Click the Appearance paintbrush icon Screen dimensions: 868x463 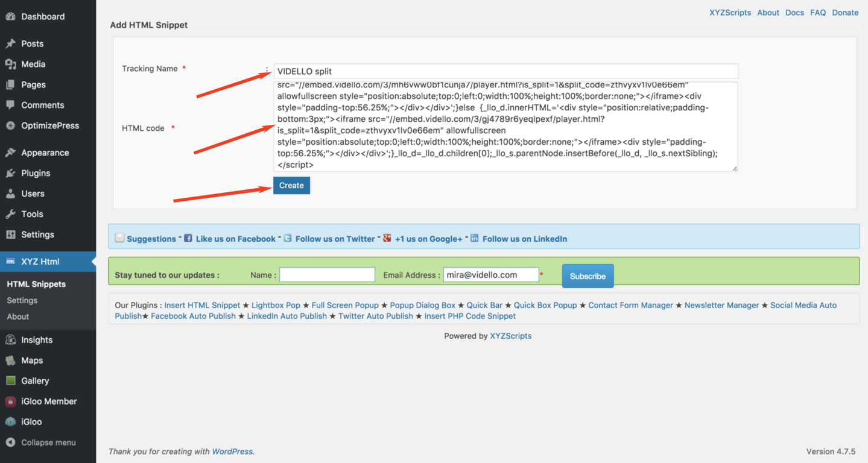point(11,153)
